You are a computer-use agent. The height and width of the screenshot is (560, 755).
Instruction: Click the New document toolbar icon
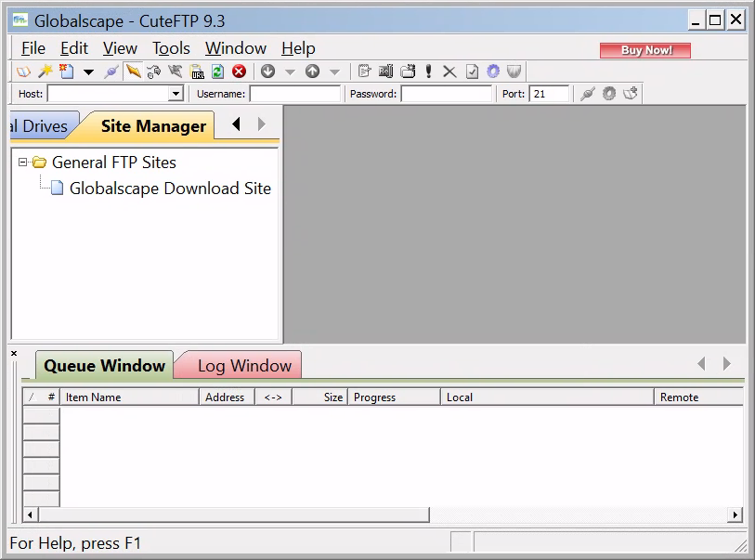click(x=67, y=72)
